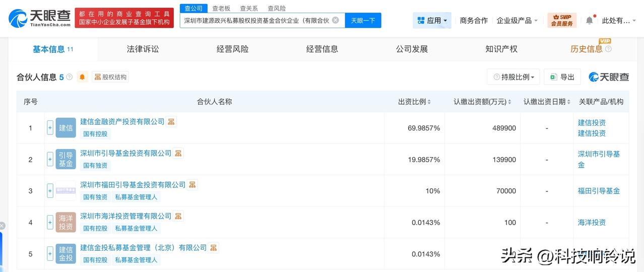Viewport: 644px width, 272px height.
Task: Switch to the 经营信息 tab
Action: [x=322, y=49]
